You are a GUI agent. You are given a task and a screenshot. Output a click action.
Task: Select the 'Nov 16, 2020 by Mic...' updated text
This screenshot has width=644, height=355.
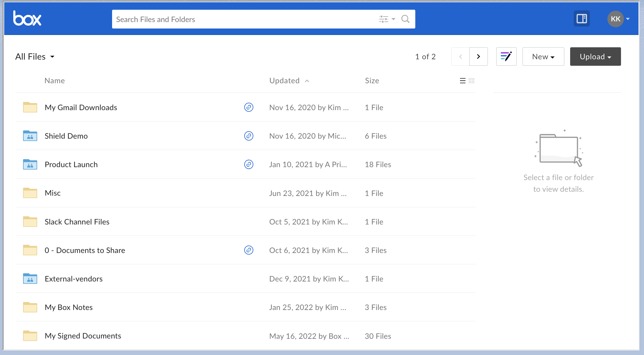[308, 136]
